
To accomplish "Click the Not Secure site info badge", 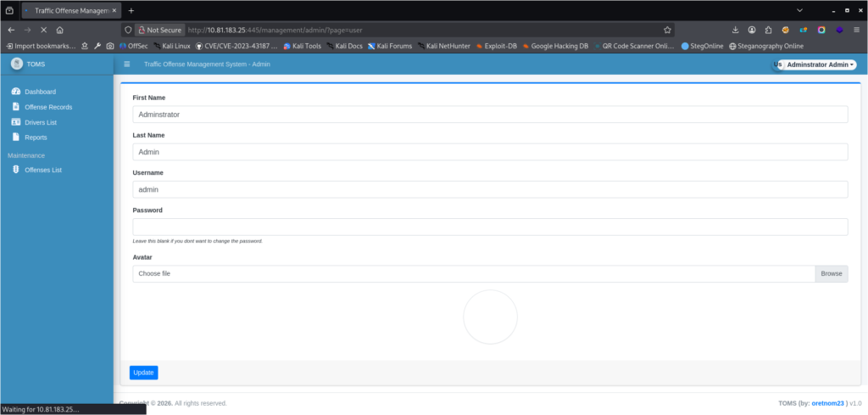I will click(159, 30).
